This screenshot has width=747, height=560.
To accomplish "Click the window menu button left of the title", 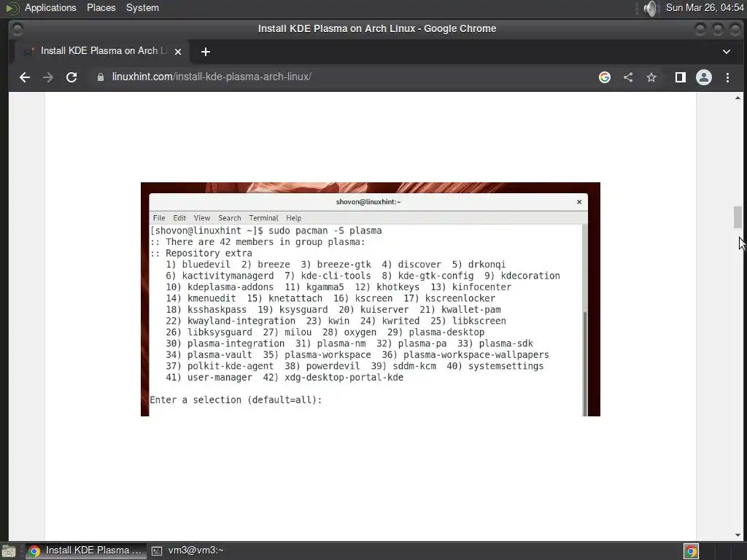I will click(18, 29).
